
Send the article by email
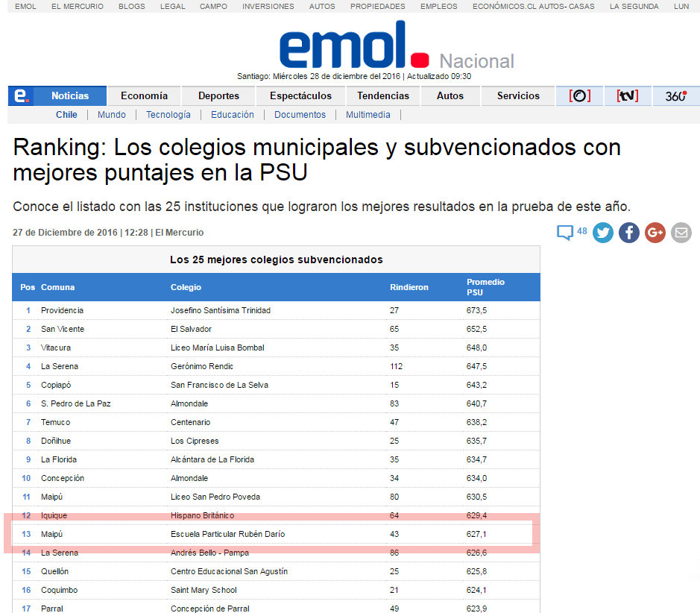click(681, 233)
